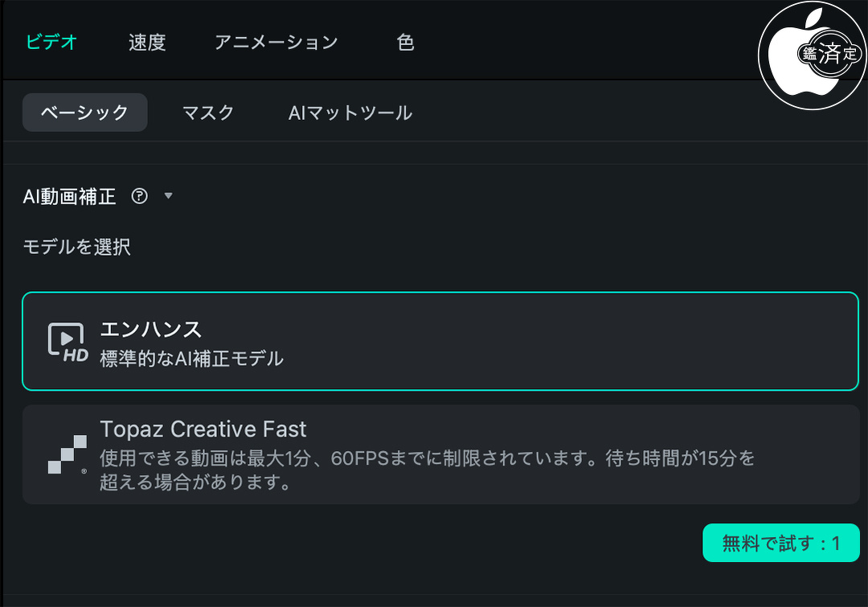The image size is (868, 607).
Task: Open help for AI動画補正
Action: (x=139, y=196)
